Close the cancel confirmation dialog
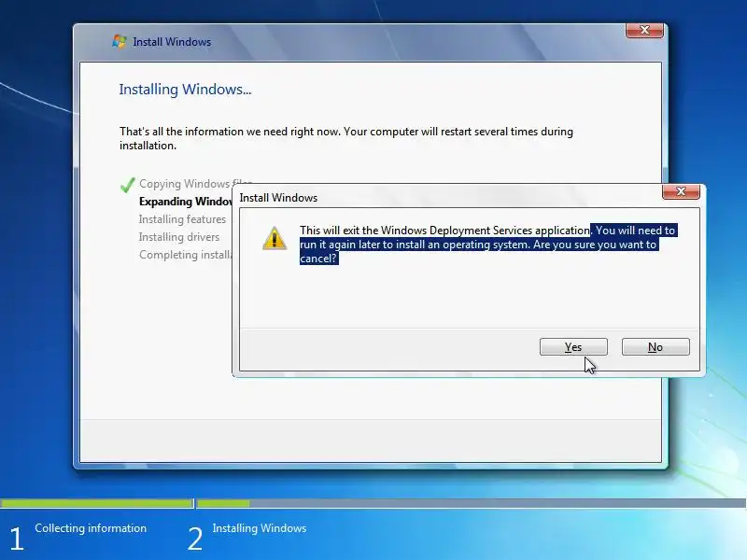 (681, 191)
